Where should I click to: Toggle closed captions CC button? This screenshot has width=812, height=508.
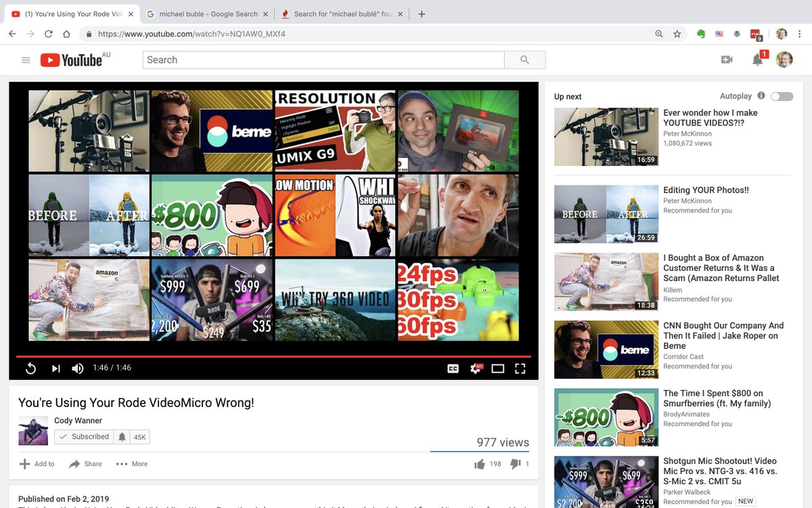[453, 368]
